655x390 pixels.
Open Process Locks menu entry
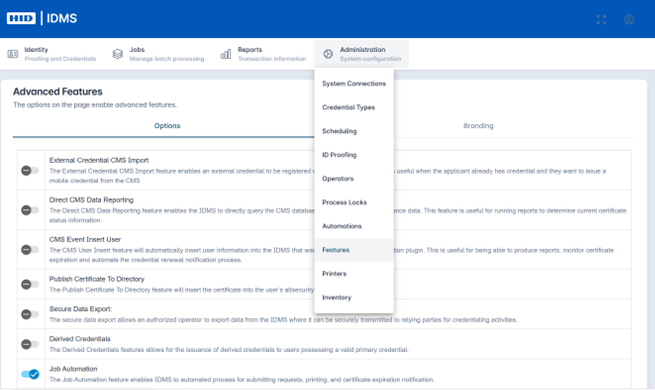point(354,203)
